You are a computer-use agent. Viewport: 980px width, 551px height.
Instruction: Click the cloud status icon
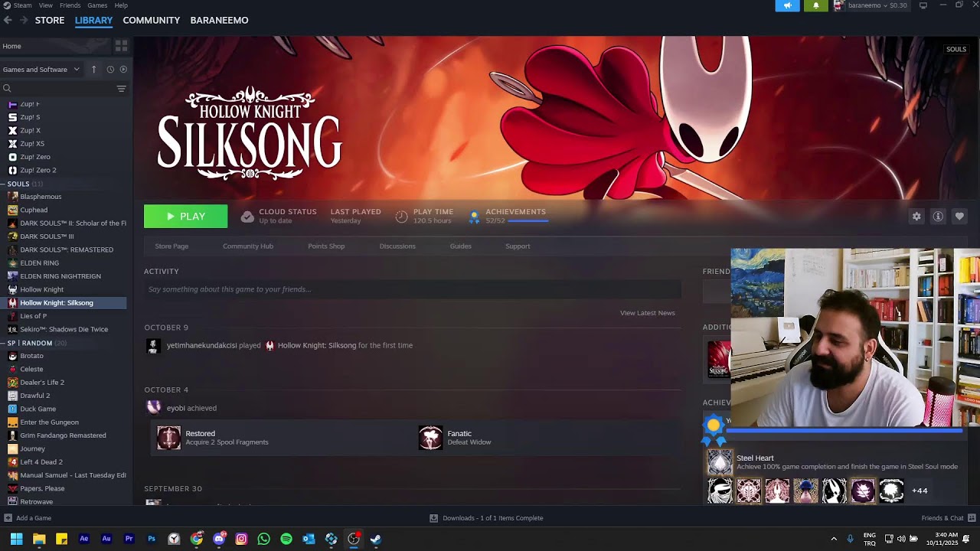[x=247, y=217]
